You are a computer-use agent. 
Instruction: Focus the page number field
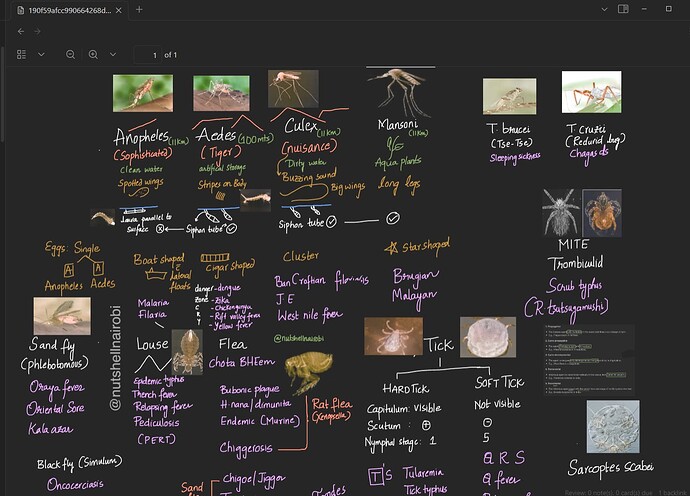(147, 55)
